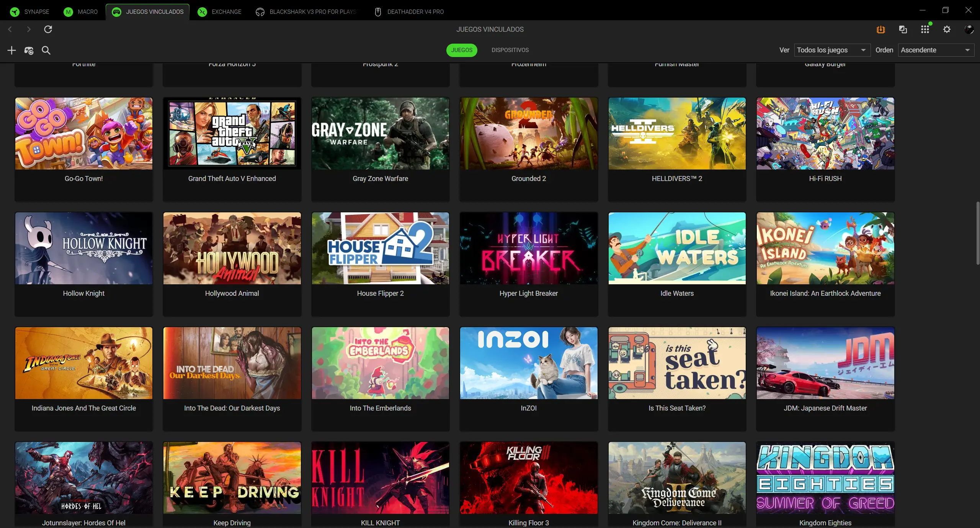This screenshot has height=528, width=980.
Task: Select the green Juegos view button
Action: [462, 50]
